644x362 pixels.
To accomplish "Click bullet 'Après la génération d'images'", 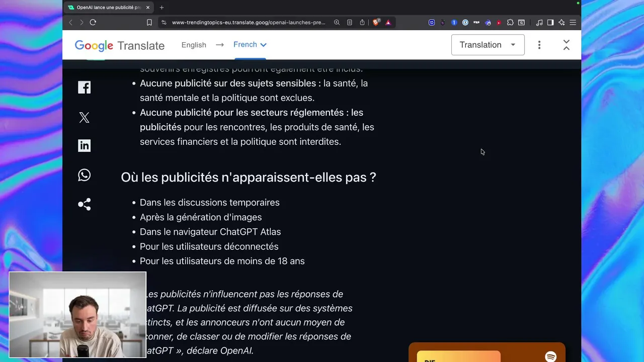I will pyautogui.click(x=201, y=217).
